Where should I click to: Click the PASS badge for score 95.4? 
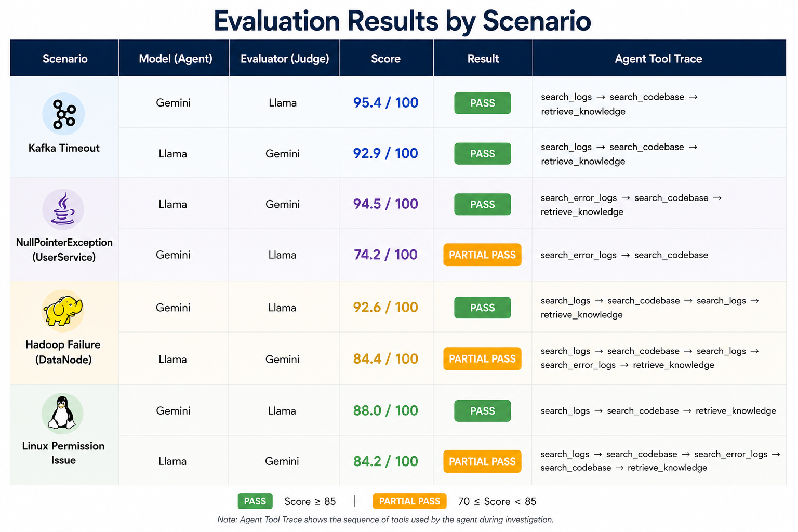(483, 103)
